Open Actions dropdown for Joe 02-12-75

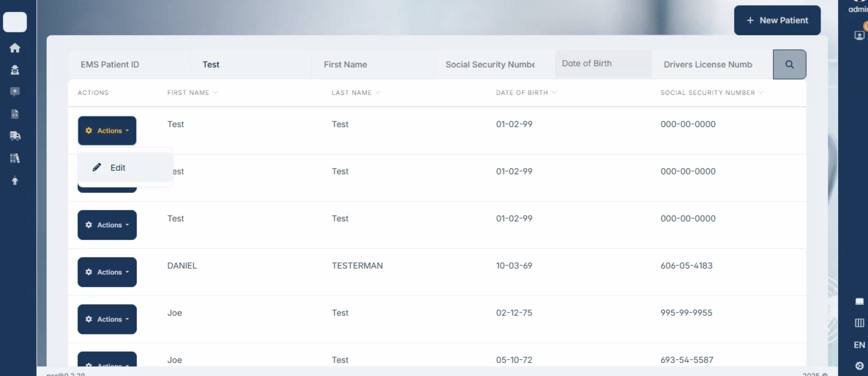click(107, 319)
